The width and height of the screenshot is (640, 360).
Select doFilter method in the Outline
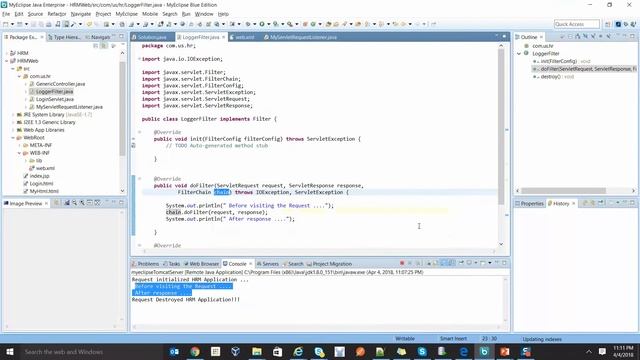(584, 69)
